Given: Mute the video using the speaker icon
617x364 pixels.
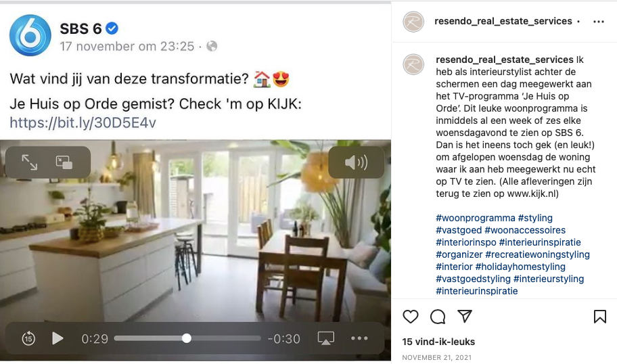Looking at the screenshot, I should click(356, 162).
